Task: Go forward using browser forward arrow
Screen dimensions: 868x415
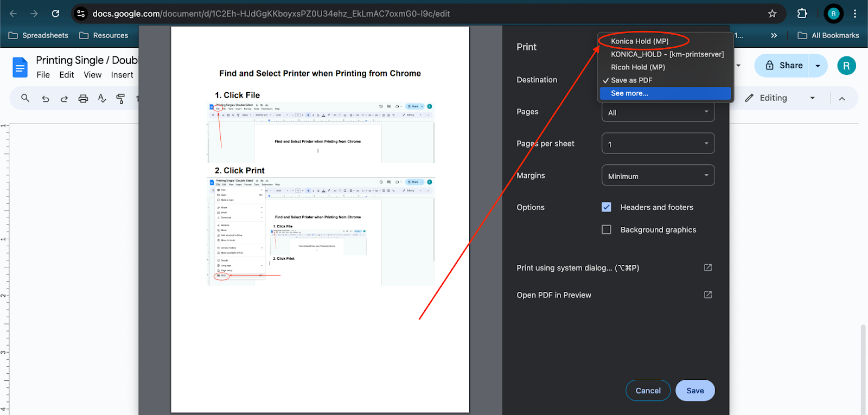Action: [x=34, y=14]
